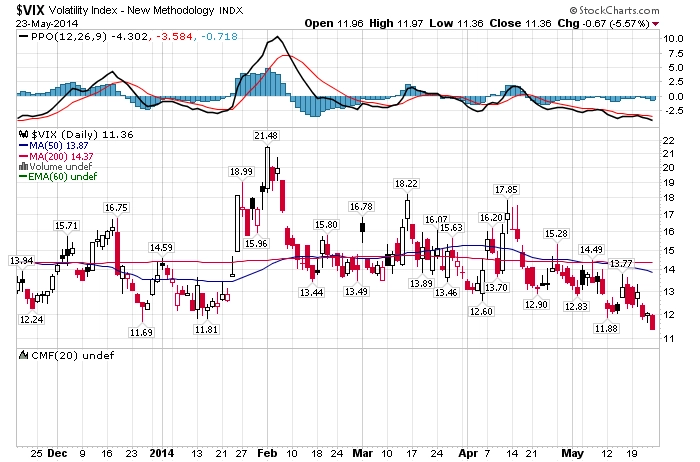This screenshot has height=462, width=700.
Task: Click the PPO(12,26,9) indicator legend text
Action: [69, 37]
